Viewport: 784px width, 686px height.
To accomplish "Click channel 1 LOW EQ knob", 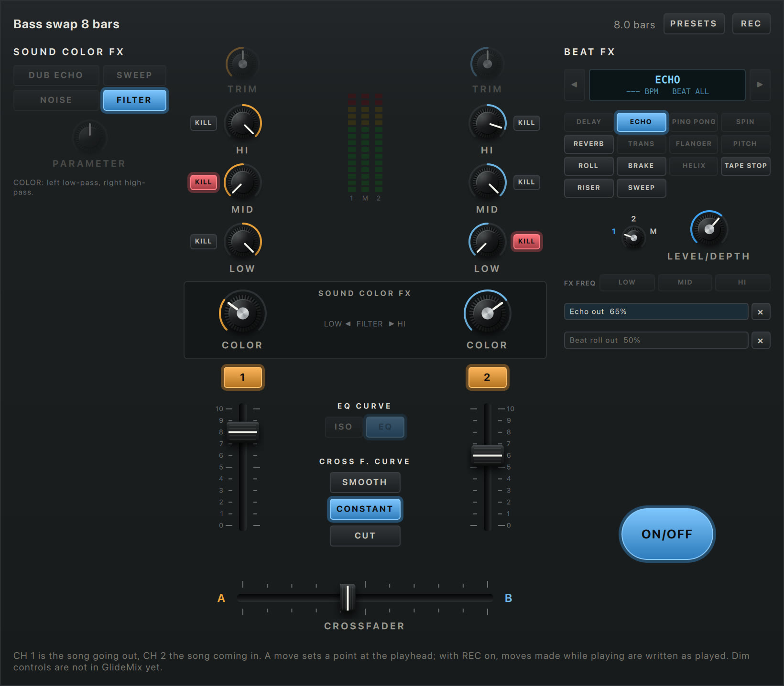I will 243,241.
